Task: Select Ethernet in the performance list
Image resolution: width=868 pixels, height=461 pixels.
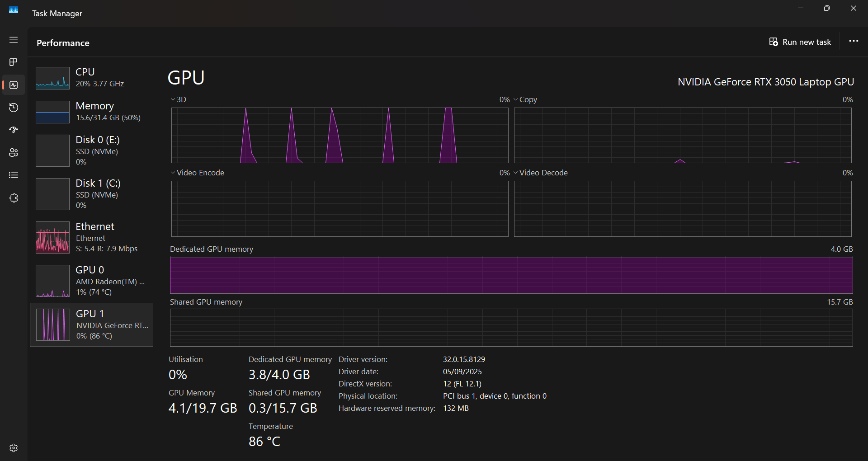Action: [92, 237]
